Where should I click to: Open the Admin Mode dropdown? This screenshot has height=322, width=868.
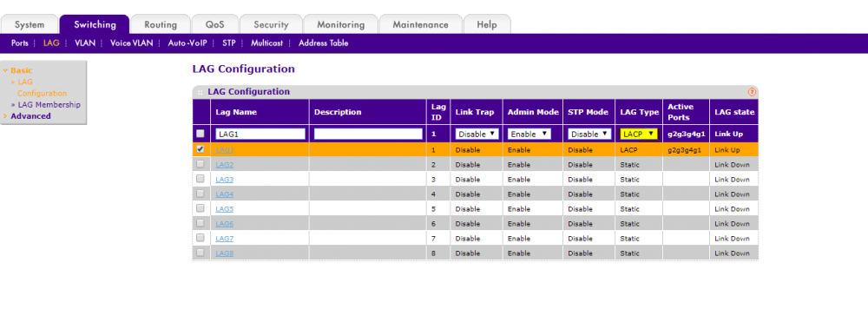tap(529, 134)
